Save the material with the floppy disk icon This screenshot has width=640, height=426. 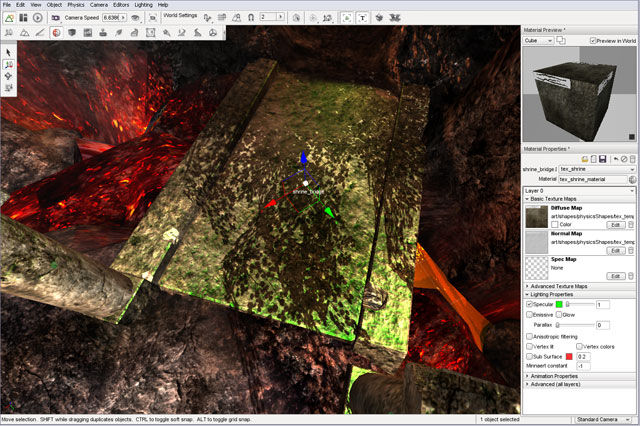click(604, 159)
